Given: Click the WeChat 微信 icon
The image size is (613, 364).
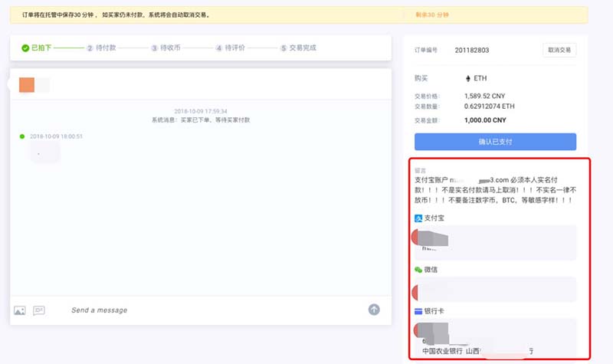Looking at the screenshot, I should click(418, 270).
